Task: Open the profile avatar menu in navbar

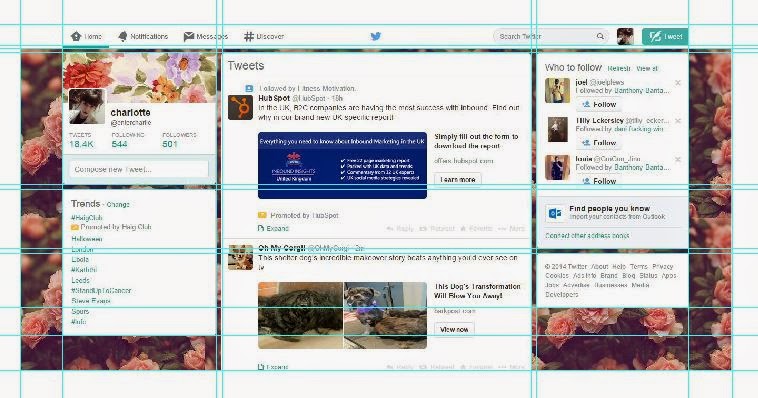Action: [625, 36]
